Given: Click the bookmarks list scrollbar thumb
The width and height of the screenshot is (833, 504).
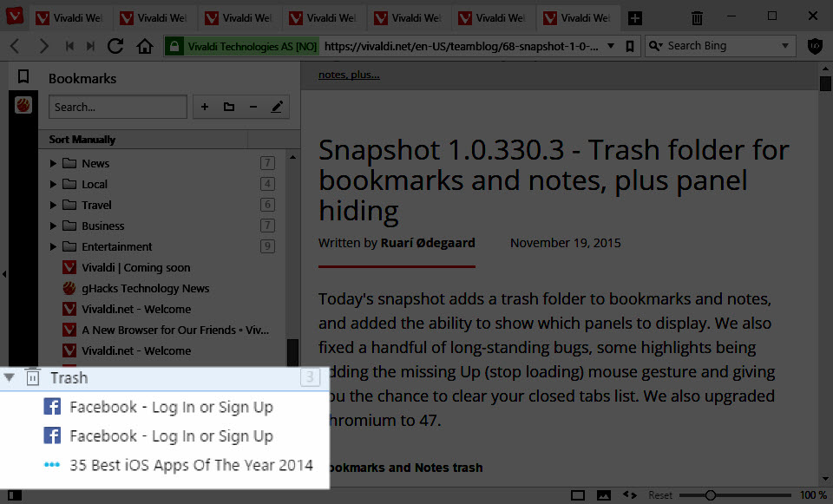Looking at the screenshot, I should pyautogui.click(x=292, y=353).
